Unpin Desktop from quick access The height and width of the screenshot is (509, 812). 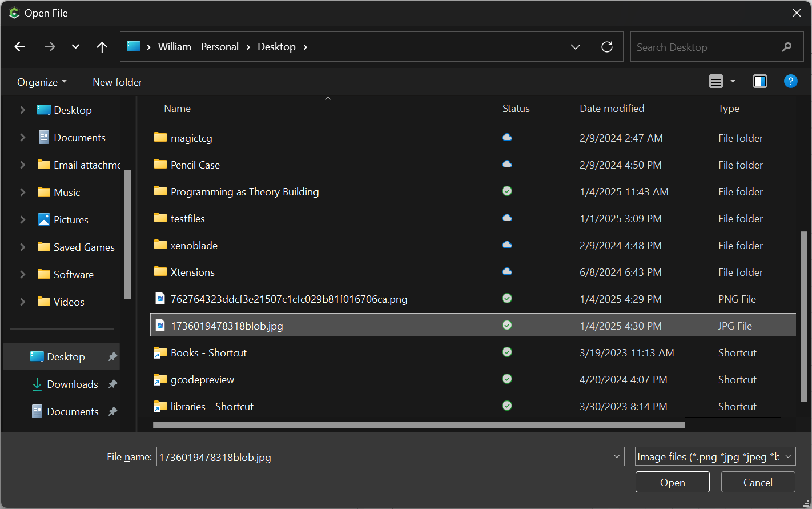coord(113,356)
